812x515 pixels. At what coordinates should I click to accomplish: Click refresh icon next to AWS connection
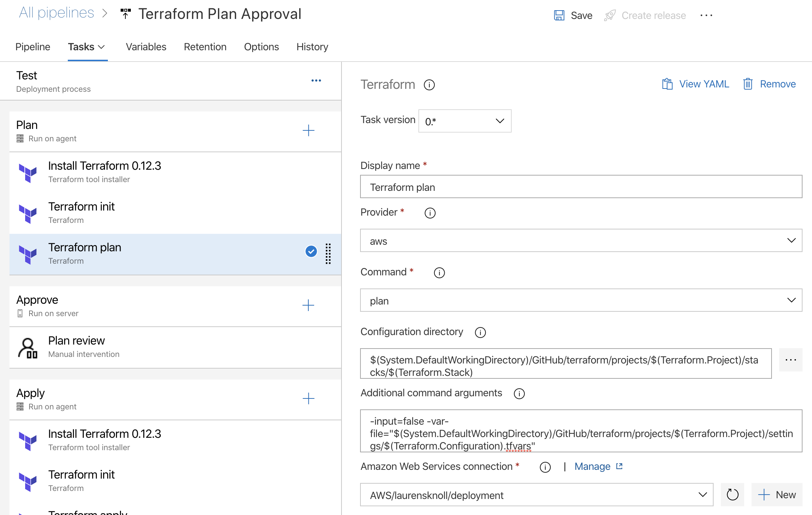(732, 495)
